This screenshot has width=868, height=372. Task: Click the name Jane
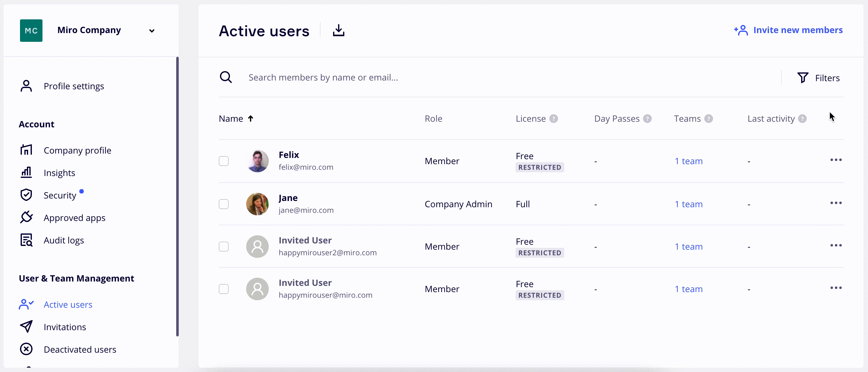point(288,198)
